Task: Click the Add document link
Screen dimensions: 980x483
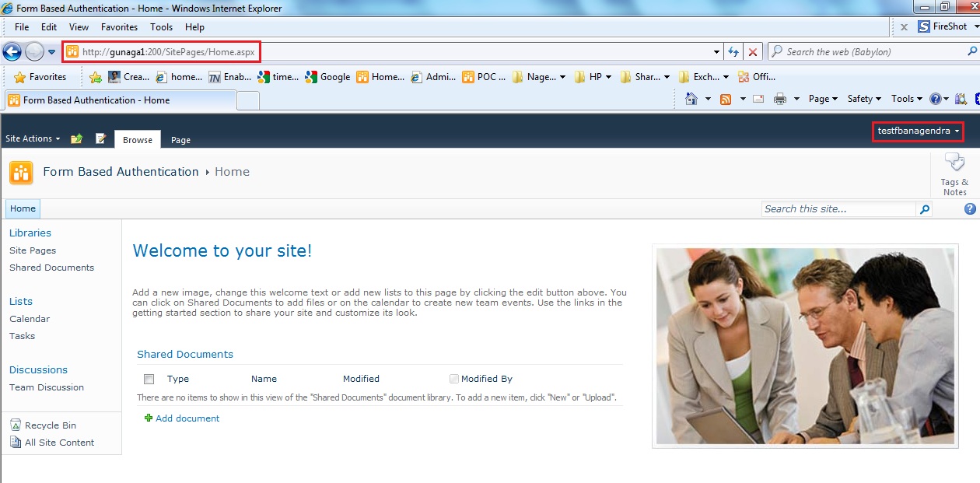Action: [x=188, y=418]
